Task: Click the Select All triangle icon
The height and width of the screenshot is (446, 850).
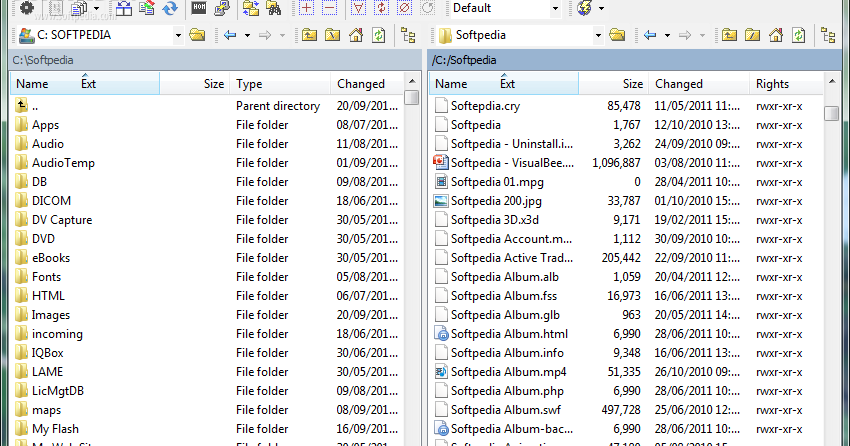Action: click(x=358, y=8)
